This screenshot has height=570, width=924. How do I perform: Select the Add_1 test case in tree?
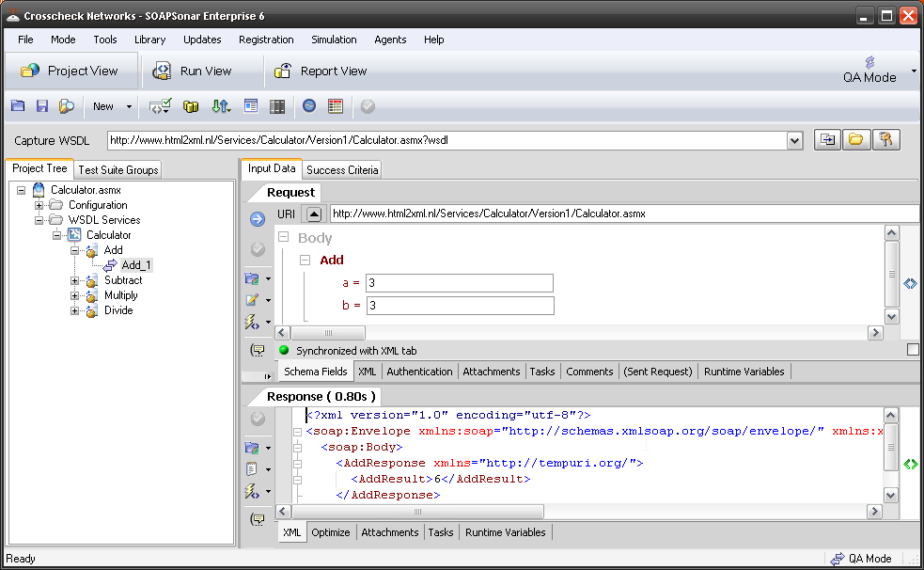136,265
